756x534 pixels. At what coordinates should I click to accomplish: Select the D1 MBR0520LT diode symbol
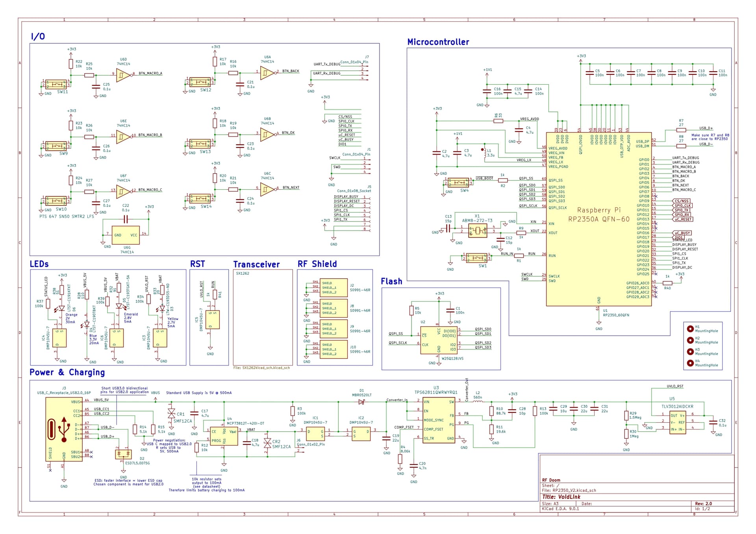pyautogui.click(x=361, y=402)
